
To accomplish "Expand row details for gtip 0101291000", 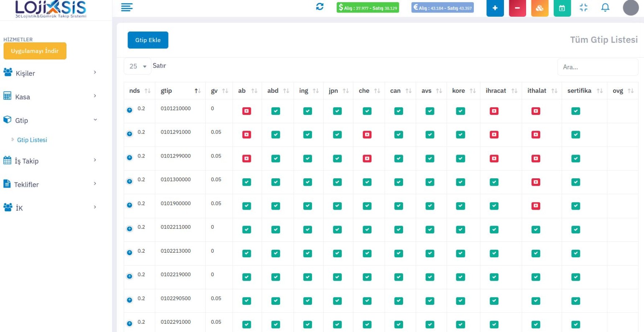I will [x=130, y=134].
